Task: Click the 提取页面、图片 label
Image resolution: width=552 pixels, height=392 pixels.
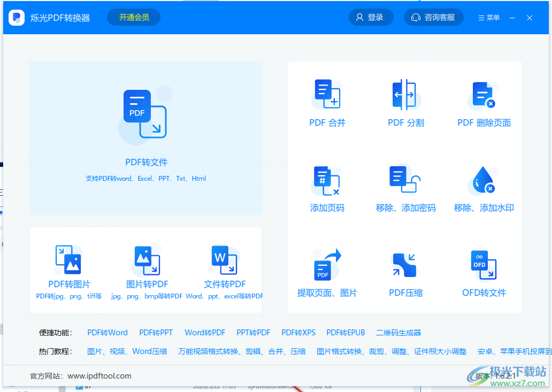Action: click(327, 293)
